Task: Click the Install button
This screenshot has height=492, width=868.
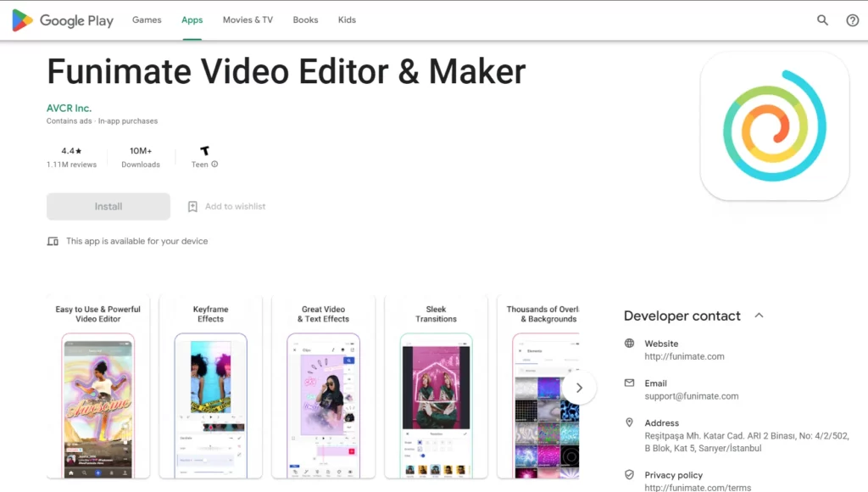Action: coord(108,207)
